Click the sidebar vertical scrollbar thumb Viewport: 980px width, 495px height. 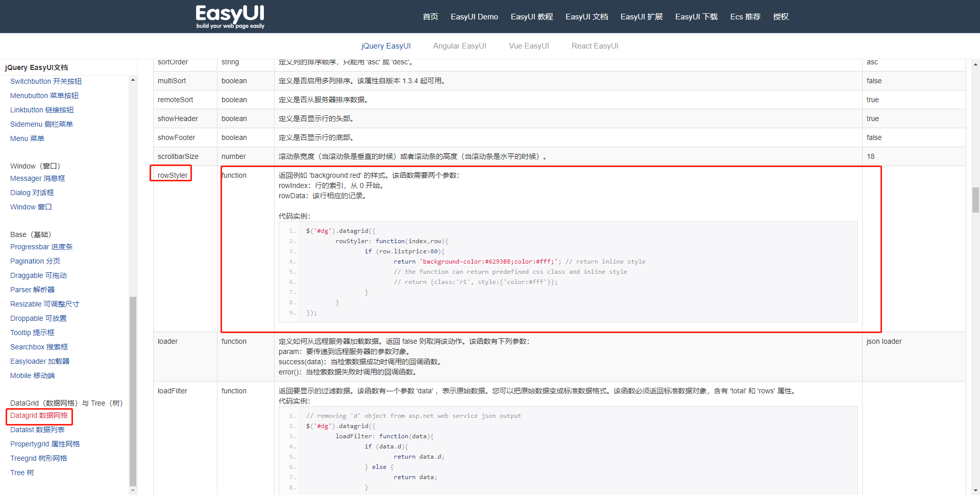point(133,391)
